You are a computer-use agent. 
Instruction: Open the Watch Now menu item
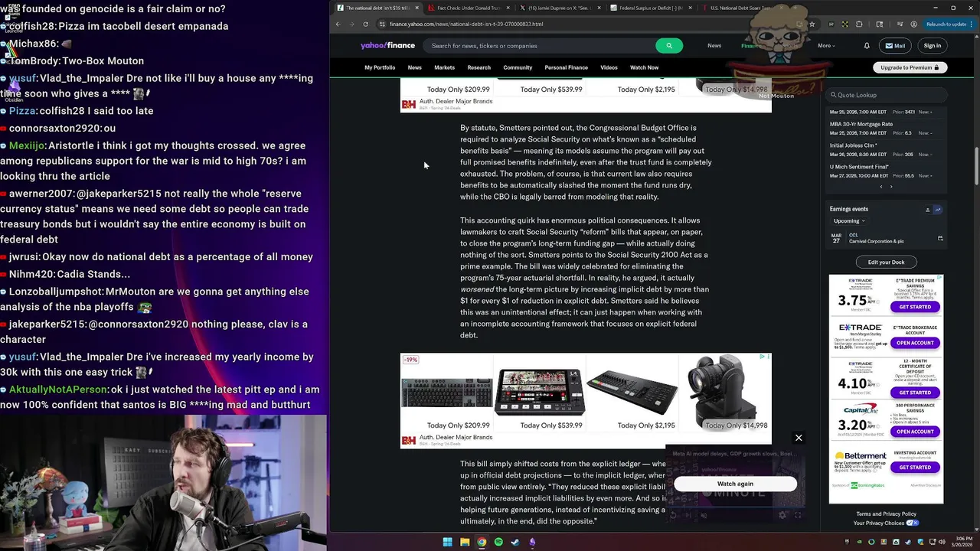point(644,67)
